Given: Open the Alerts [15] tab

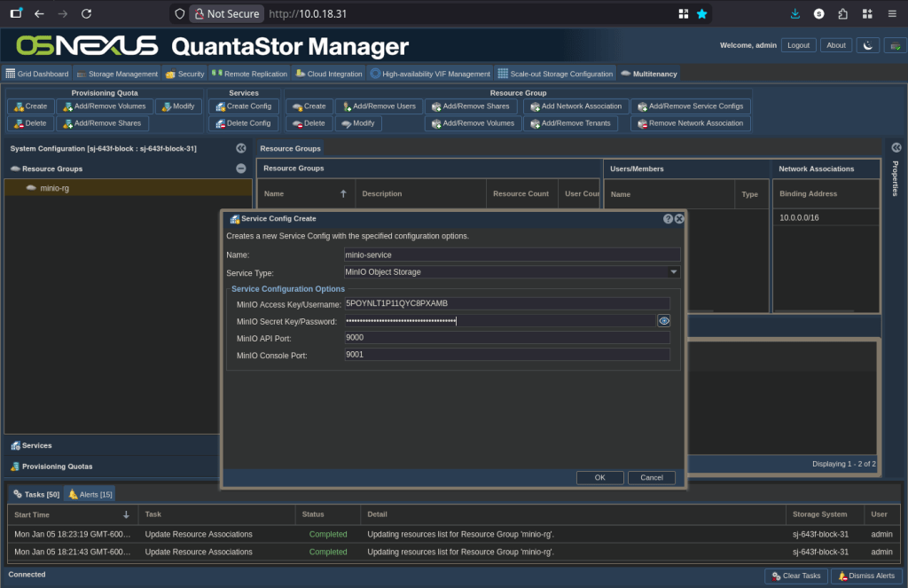Looking at the screenshot, I should coord(90,494).
